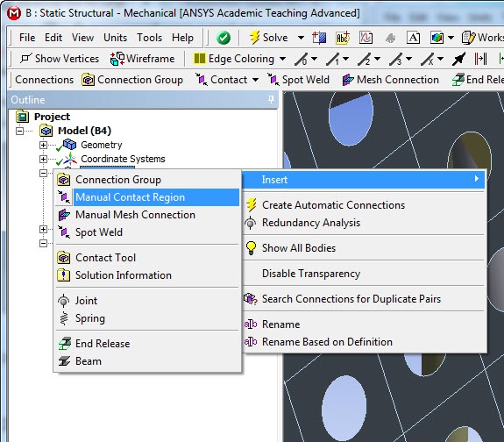Click the Solve lightning bolt icon

tap(254, 38)
